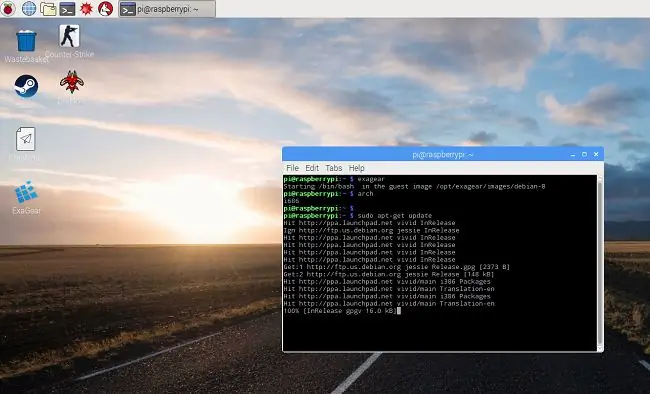
Task: Launch Terminal from the top panel
Action: tap(67, 8)
